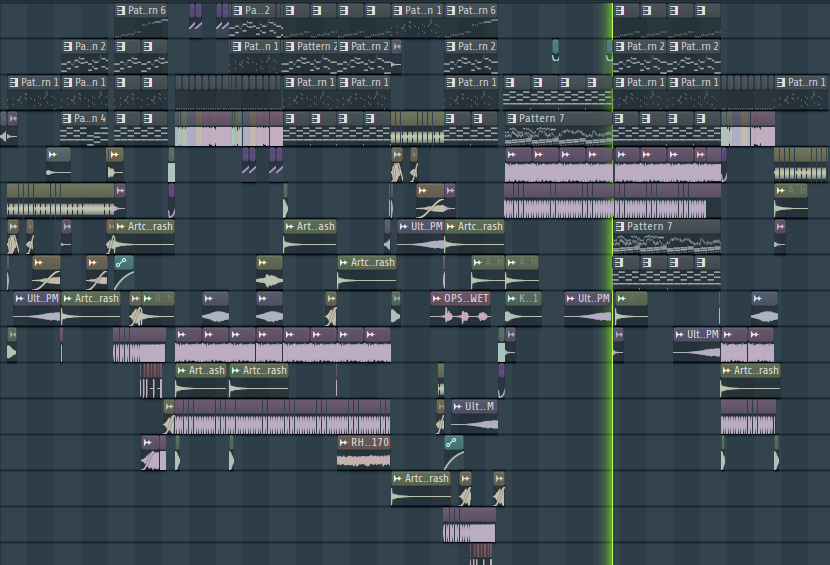
Task: Open clip menu of the leftmost Pat..rn 6 clip
Action: [121, 10]
